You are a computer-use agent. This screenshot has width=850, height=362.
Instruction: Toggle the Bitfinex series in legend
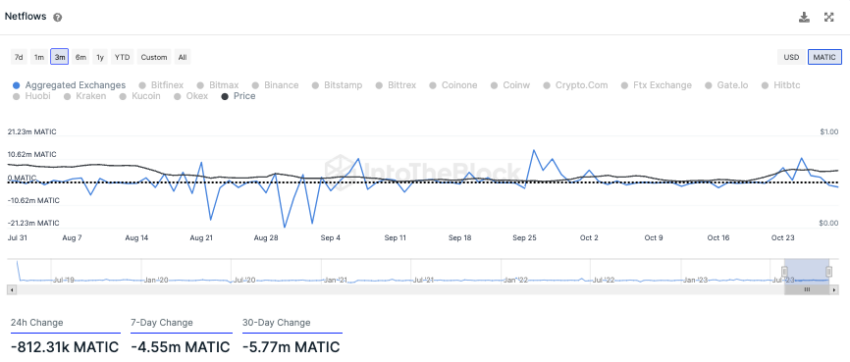[161, 85]
